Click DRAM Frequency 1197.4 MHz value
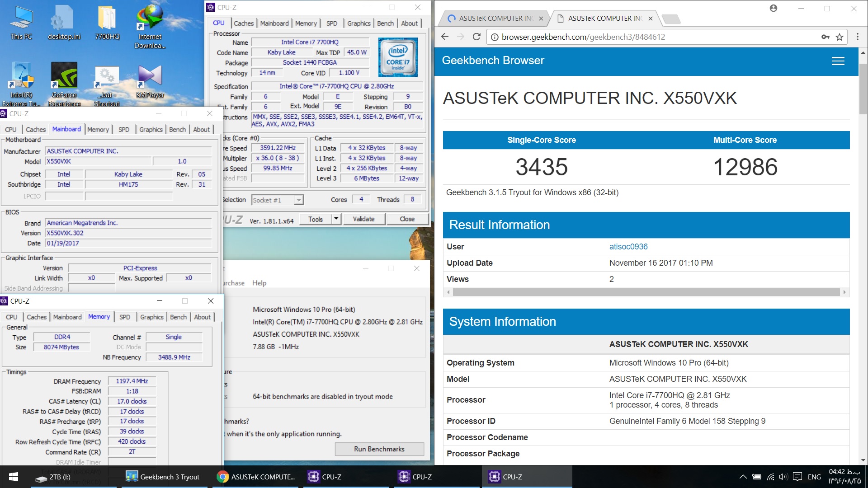The width and height of the screenshot is (868, 488). point(132,381)
